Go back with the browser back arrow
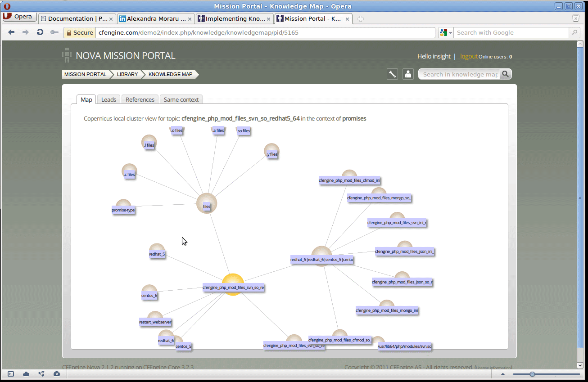The image size is (588, 382). coord(12,32)
